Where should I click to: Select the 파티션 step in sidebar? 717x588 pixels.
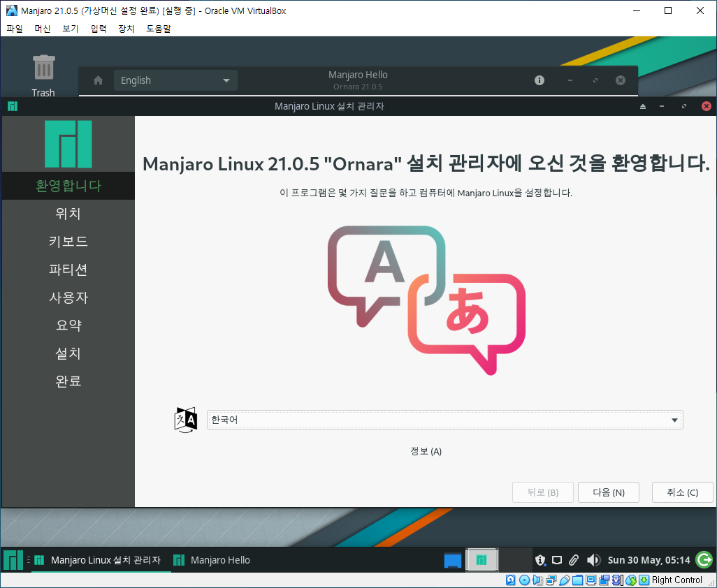(x=68, y=270)
